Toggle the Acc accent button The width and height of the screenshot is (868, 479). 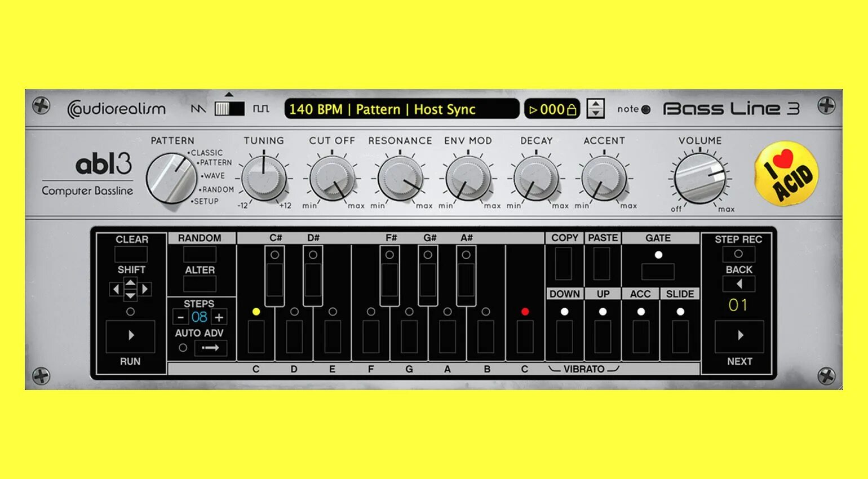tap(641, 337)
